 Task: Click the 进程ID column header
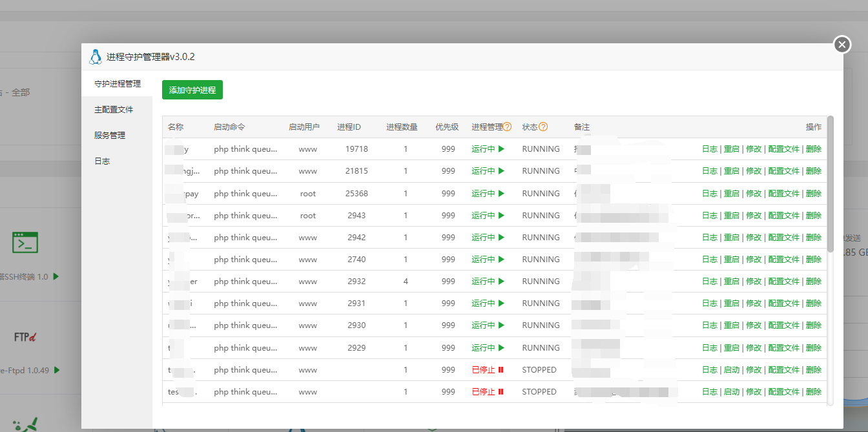(349, 127)
